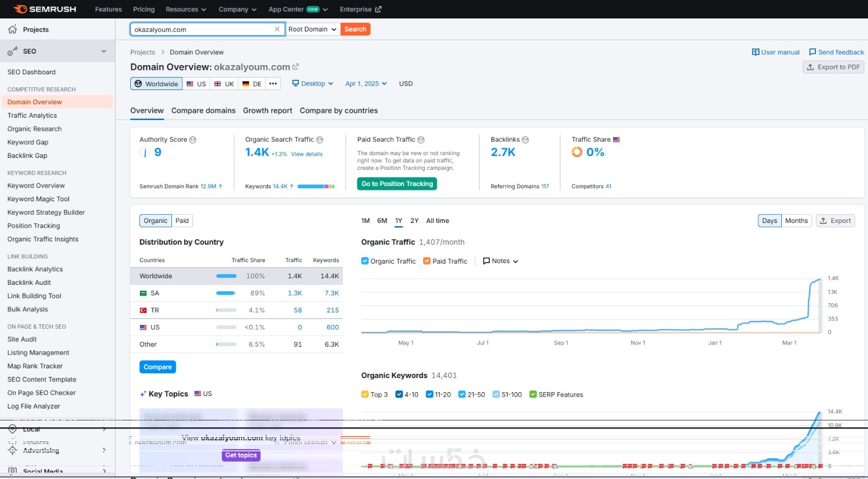The width and height of the screenshot is (868, 479).
Task: Open the Notes dropdown
Action: coord(500,261)
